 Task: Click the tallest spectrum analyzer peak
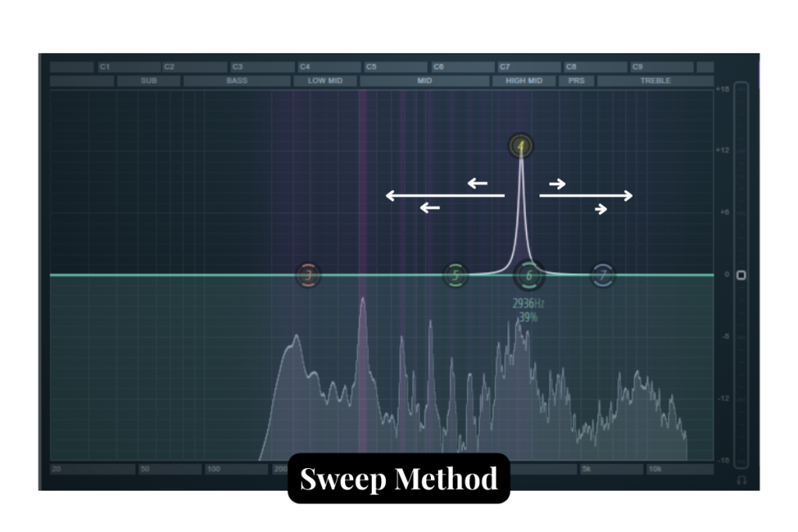[x=362, y=300]
